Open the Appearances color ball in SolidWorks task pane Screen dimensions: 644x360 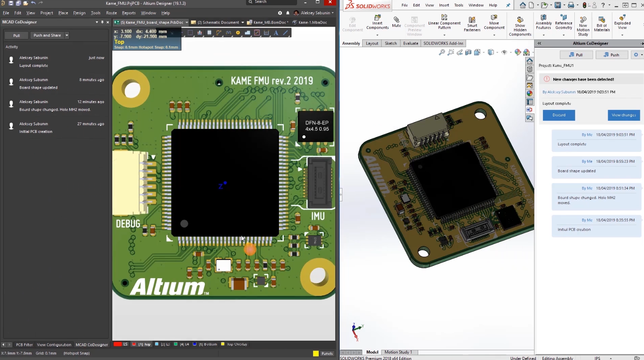530,93
